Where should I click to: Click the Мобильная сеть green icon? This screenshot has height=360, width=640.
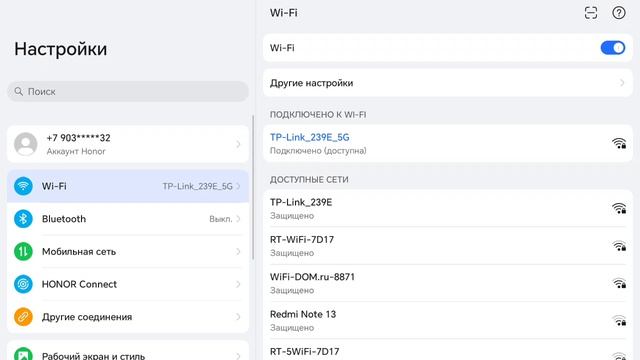[23, 251]
